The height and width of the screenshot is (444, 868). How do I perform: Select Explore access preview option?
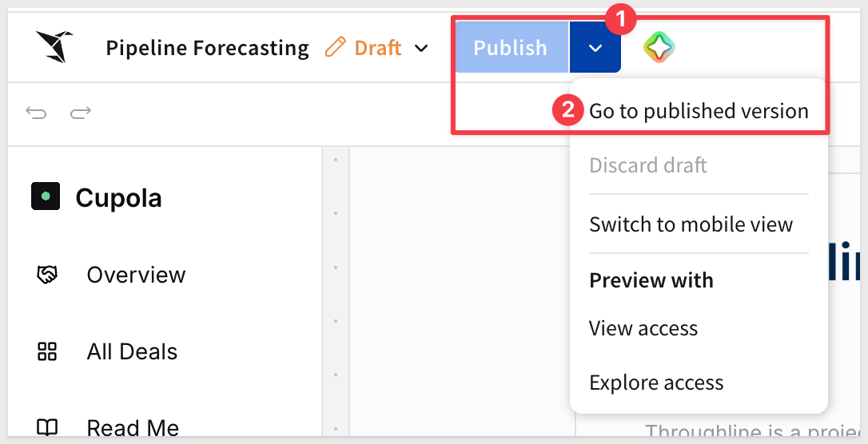tap(656, 383)
